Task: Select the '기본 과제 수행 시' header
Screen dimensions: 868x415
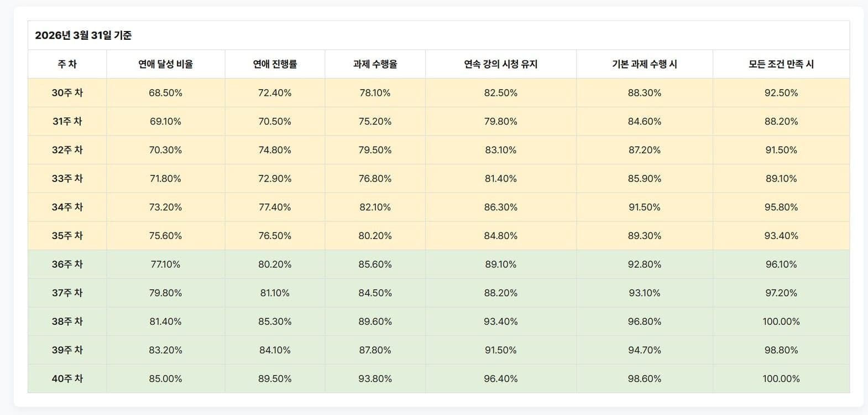Action: (x=645, y=64)
